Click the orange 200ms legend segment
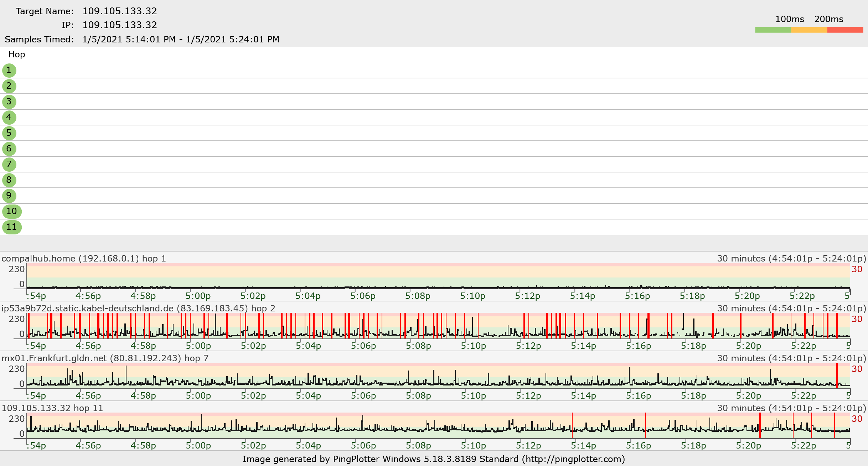The height and width of the screenshot is (466, 868). point(809,30)
